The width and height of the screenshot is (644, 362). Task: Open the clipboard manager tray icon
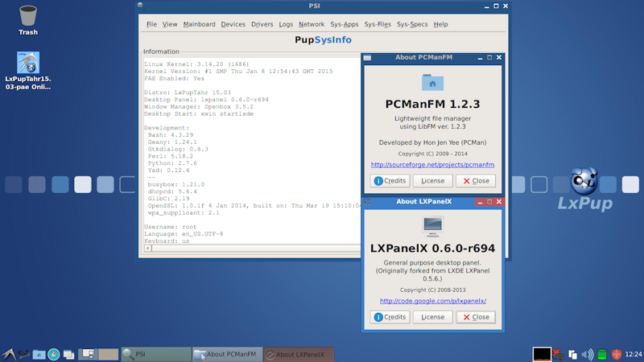572,354
